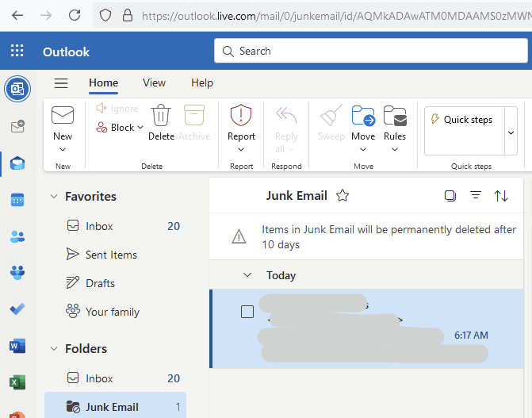Open Sent Items folder

coord(115,255)
